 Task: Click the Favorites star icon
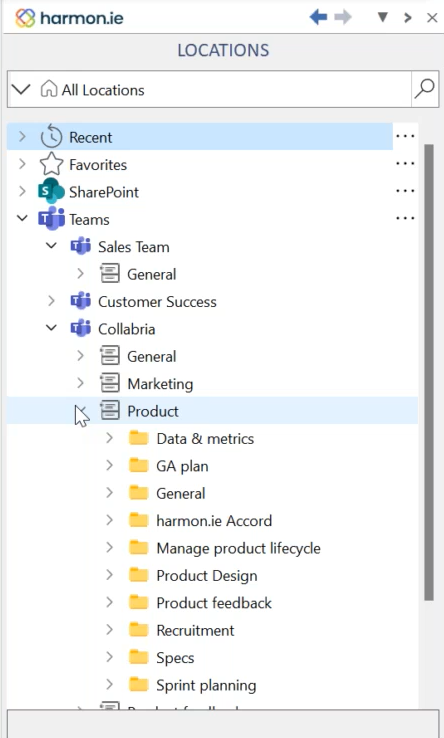[x=51, y=164]
